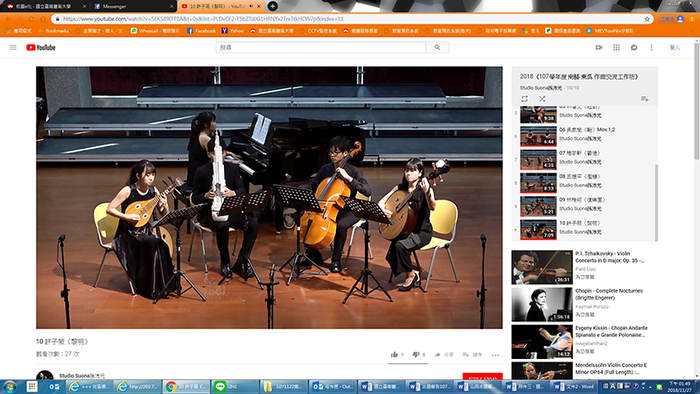
Task: Open the Chrome profile avatar icon
Action: (x=680, y=19)
